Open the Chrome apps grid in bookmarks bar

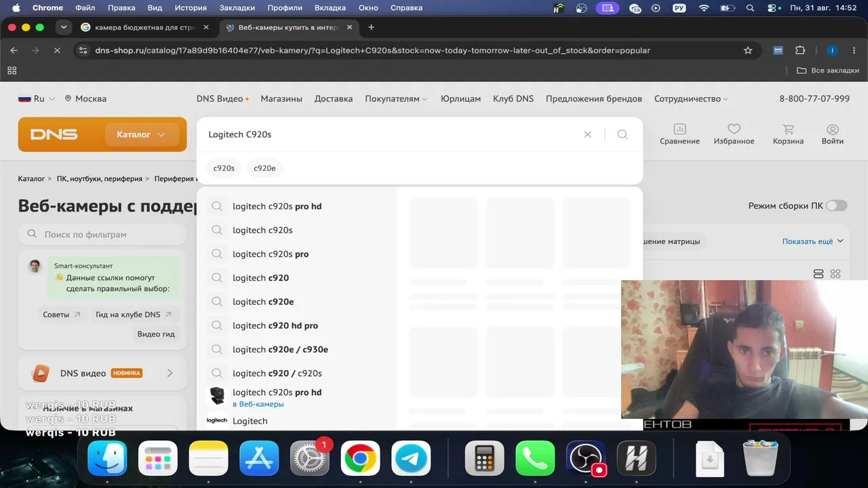[x=12, y=70]
